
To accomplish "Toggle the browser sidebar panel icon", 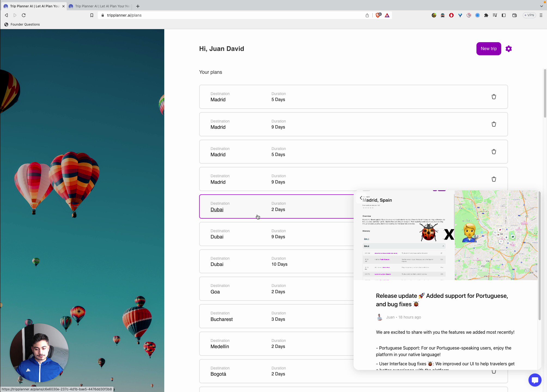I will (x=503, y=15).
